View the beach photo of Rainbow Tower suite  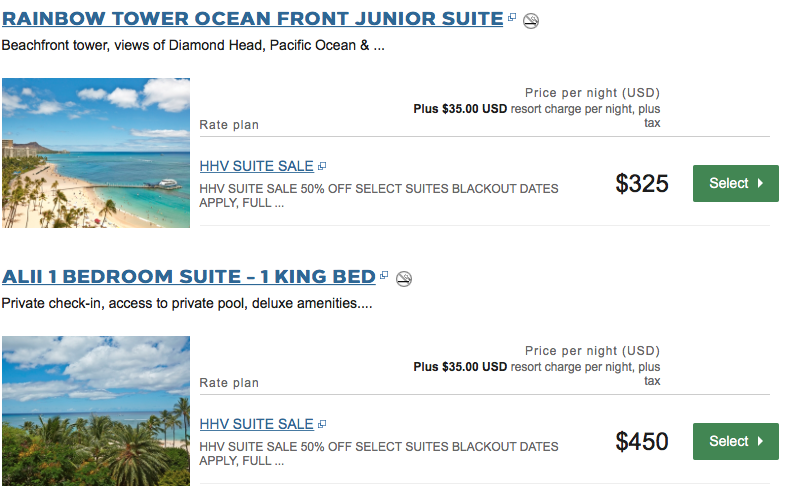click(96, 153)
